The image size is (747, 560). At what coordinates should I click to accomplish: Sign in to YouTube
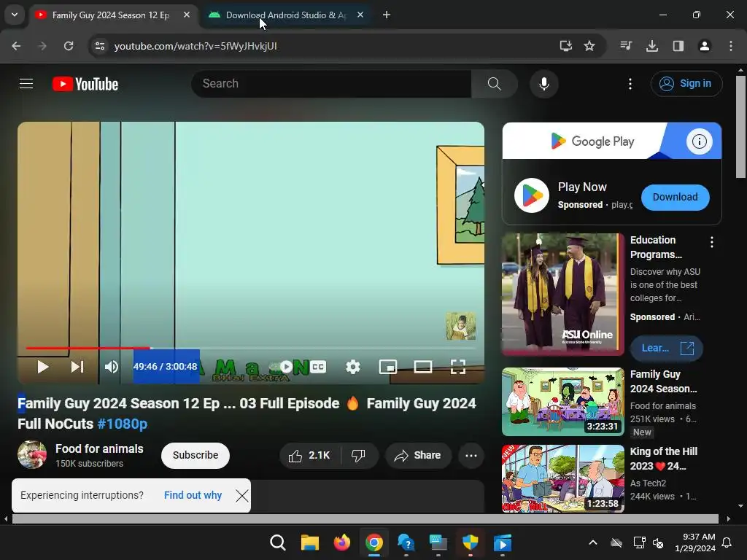(686, 84)
